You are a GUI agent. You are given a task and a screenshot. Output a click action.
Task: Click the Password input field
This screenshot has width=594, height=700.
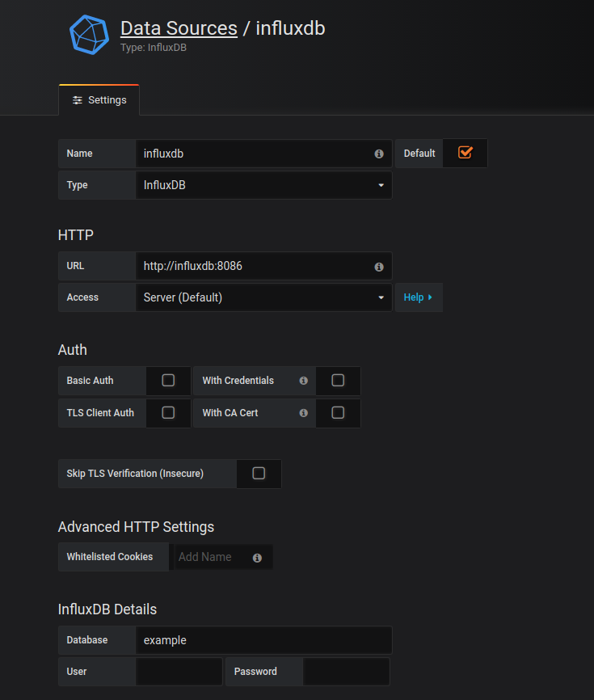click(x=346, y=672)
